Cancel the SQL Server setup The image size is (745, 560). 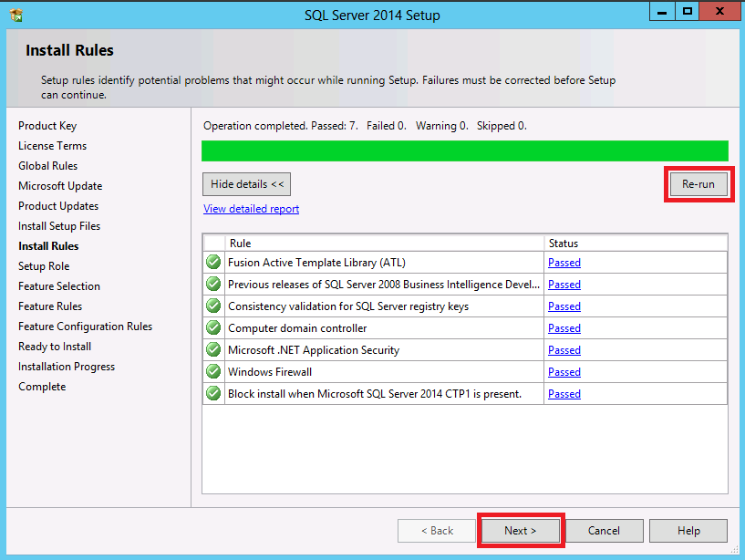tap(604, 531)
